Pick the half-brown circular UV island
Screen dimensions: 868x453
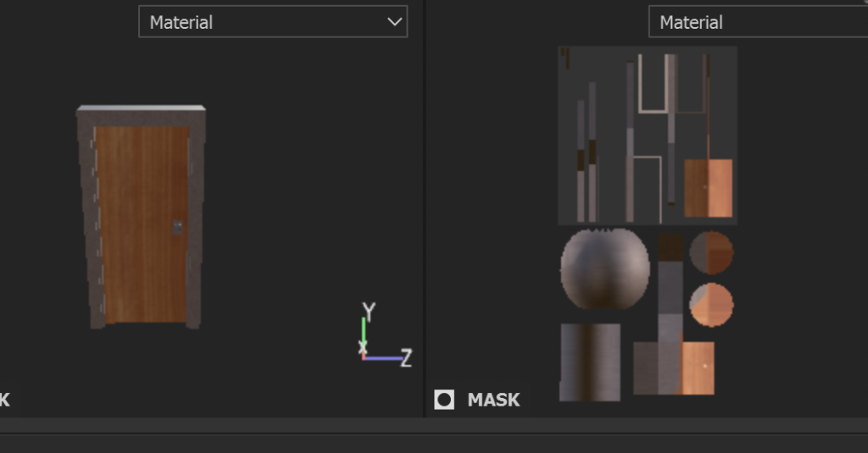point(711,252)
